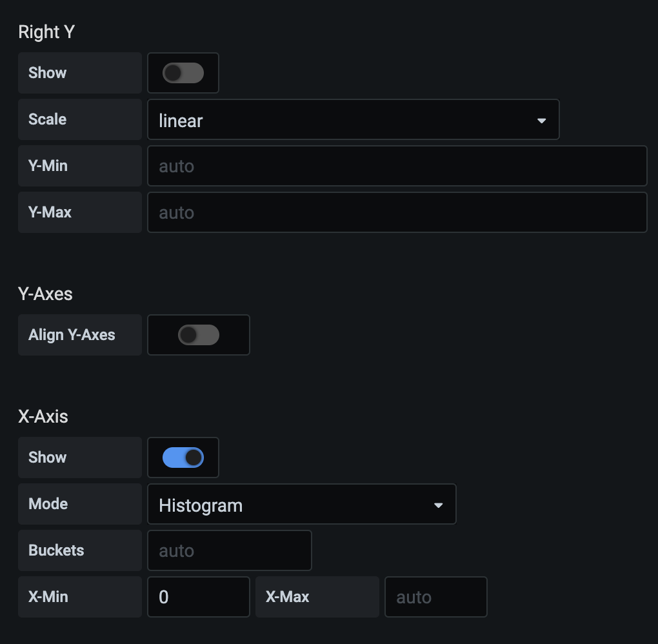
Task: Disable the X-Axis Show toggle
Action: [183, 458]
